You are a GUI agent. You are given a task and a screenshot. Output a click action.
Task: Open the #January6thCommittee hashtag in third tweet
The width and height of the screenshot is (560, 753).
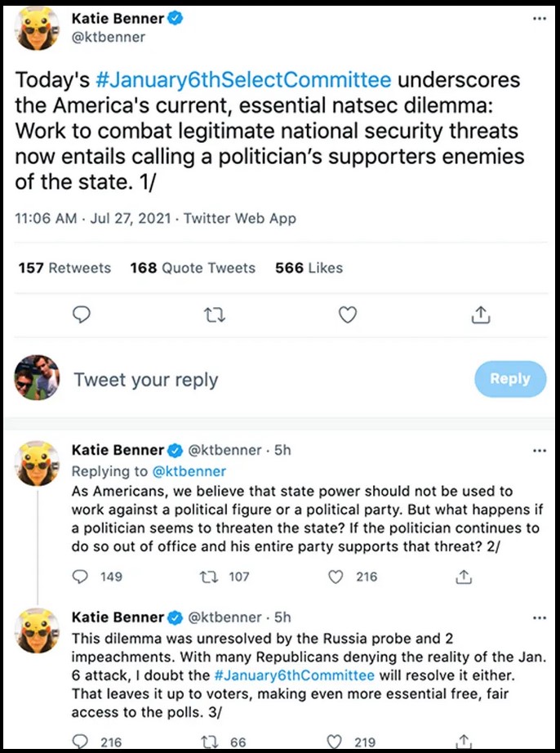tap(294, 675)
